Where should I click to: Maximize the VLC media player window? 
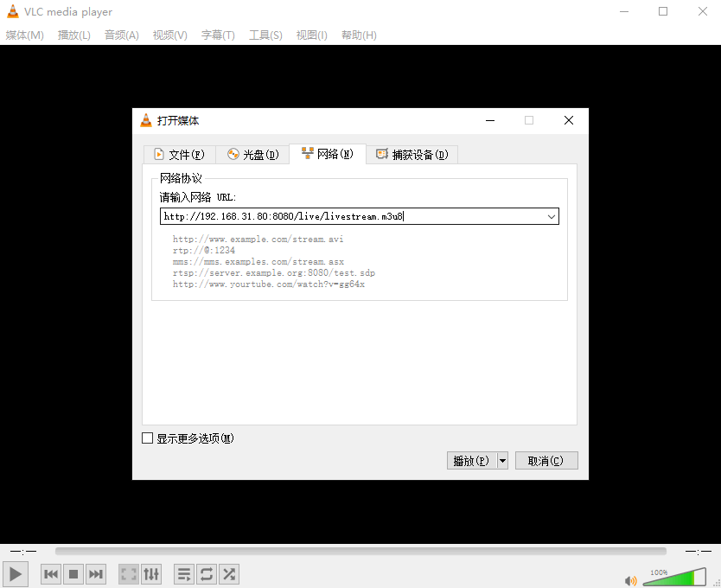(663, 11)
